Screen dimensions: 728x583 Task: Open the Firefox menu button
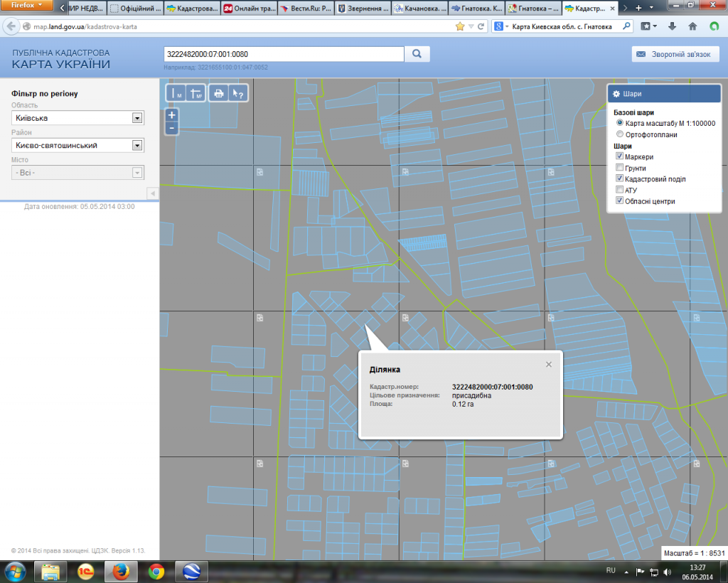(26, 6)
